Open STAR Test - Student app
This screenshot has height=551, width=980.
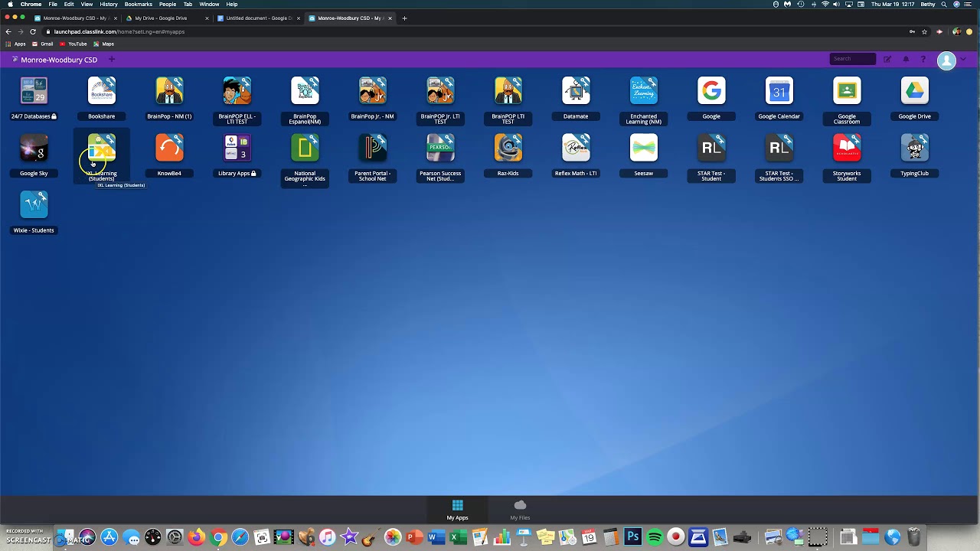711,148
